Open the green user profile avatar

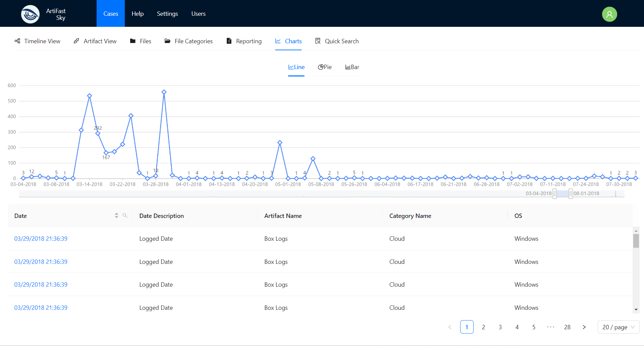click(609, 14)
